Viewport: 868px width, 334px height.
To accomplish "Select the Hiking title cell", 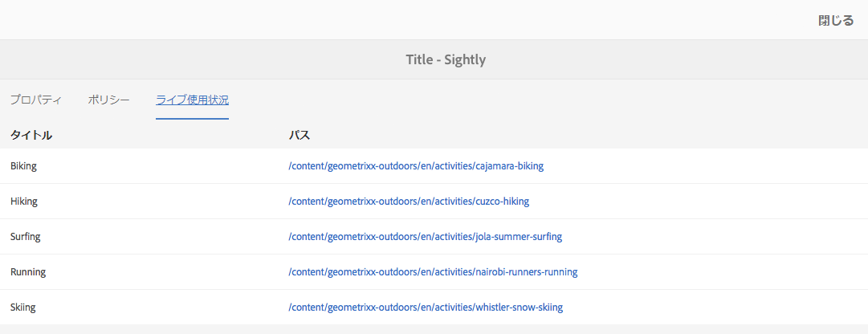I will pyautogui.click(x=24, y=202).
